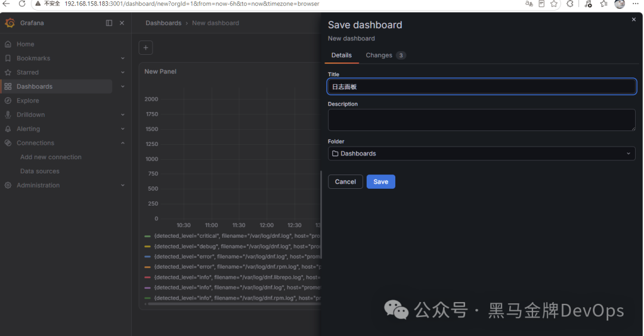Switch to the Details tab

[x=342, y=55]
